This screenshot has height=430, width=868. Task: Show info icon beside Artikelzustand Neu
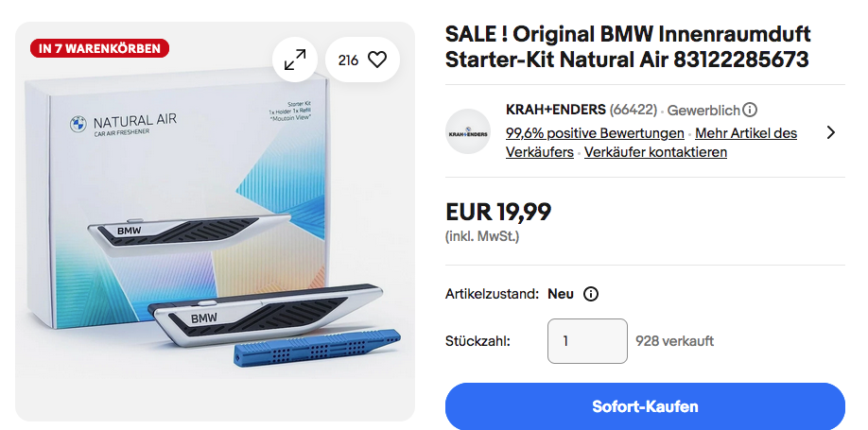tap(591, 294)
